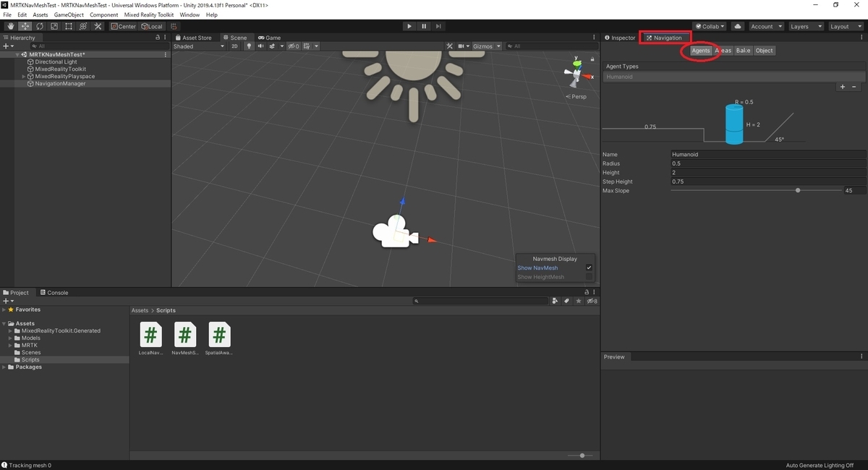Open the File menu
Screen dimensions: 868x470
7,14
